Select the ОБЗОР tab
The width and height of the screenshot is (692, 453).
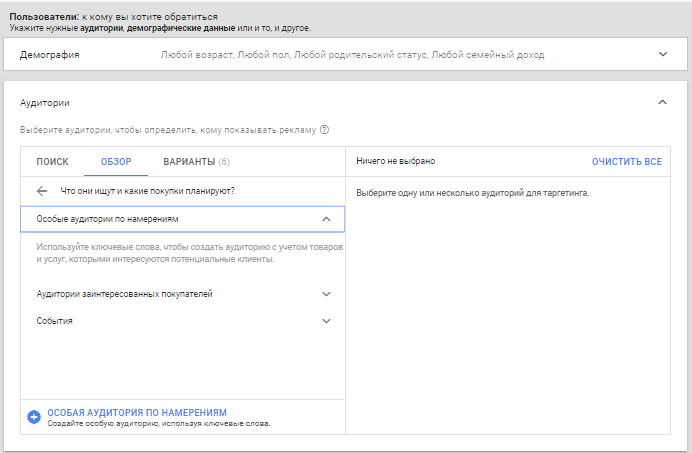point(116,161)
